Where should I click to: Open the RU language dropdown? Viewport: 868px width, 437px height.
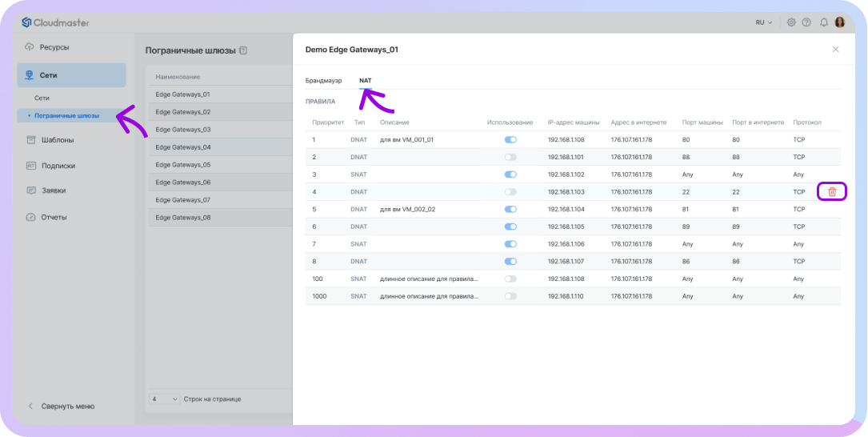[x=763, y=22]
